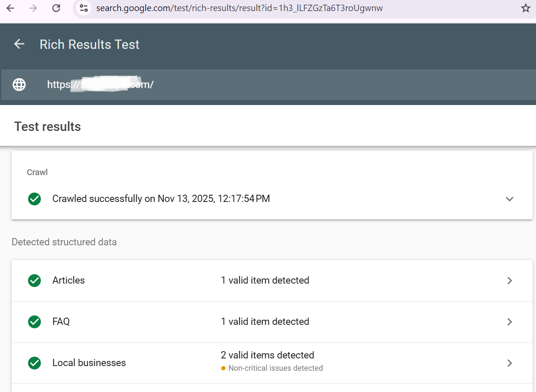The height and width of the screenshot is (392, 536).
Task: Click the green checkmark beside Articles
Action: (x=34, y=281)
